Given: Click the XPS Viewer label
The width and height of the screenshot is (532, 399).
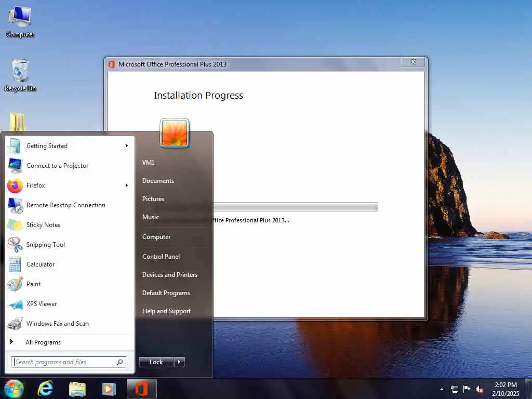Looking at the screenshot, I should coord(42,303).
